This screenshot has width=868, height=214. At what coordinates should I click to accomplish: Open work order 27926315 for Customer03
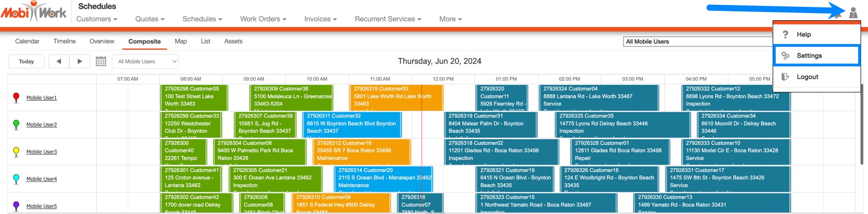tap(396, 97)
